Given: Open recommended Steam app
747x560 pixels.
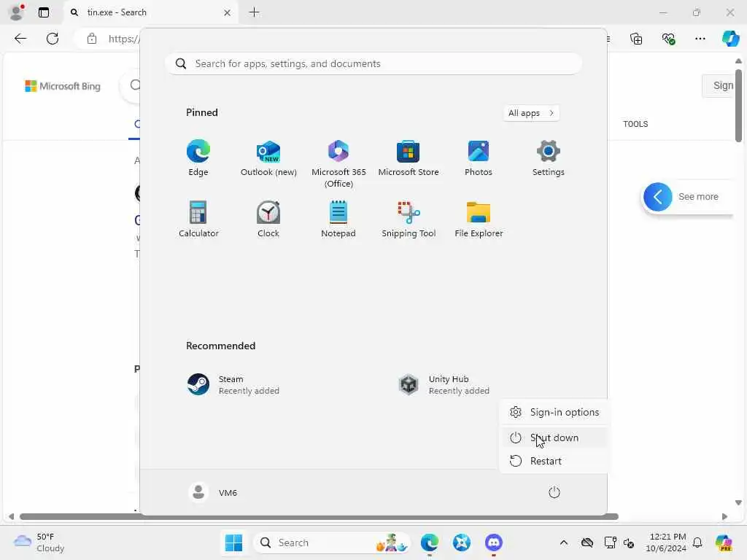Looking at the screenshot, I should [233, 385].
